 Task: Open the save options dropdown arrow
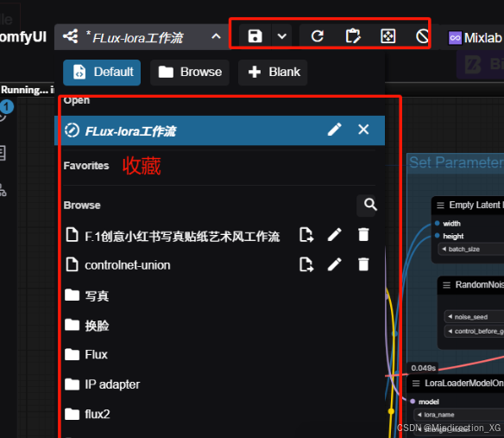(282, 36)
